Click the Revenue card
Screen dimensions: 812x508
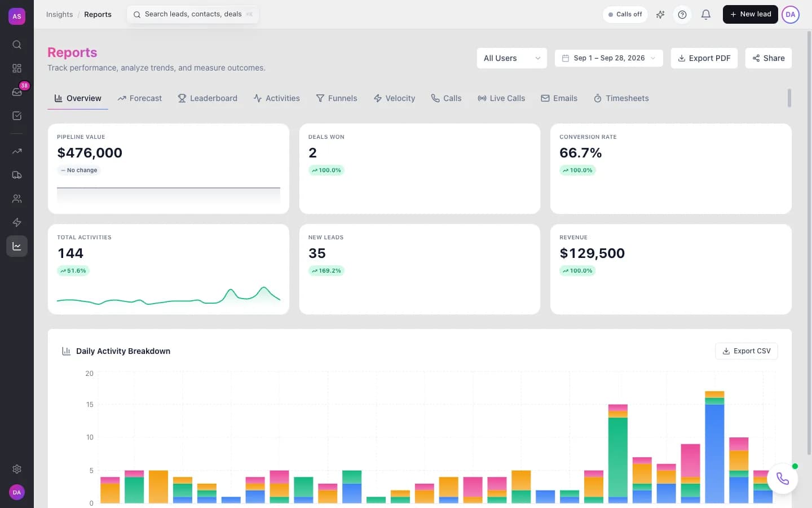tap(671, 269)
